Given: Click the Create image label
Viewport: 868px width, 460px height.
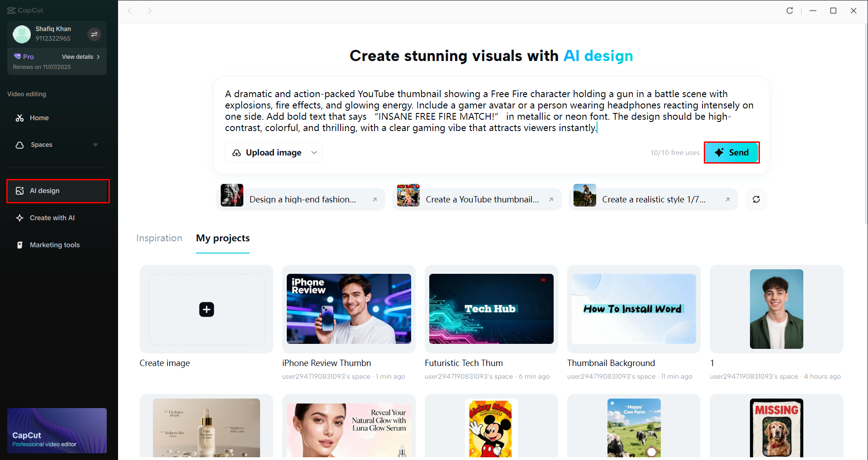Looking at the screenshot, I should 165,363.
